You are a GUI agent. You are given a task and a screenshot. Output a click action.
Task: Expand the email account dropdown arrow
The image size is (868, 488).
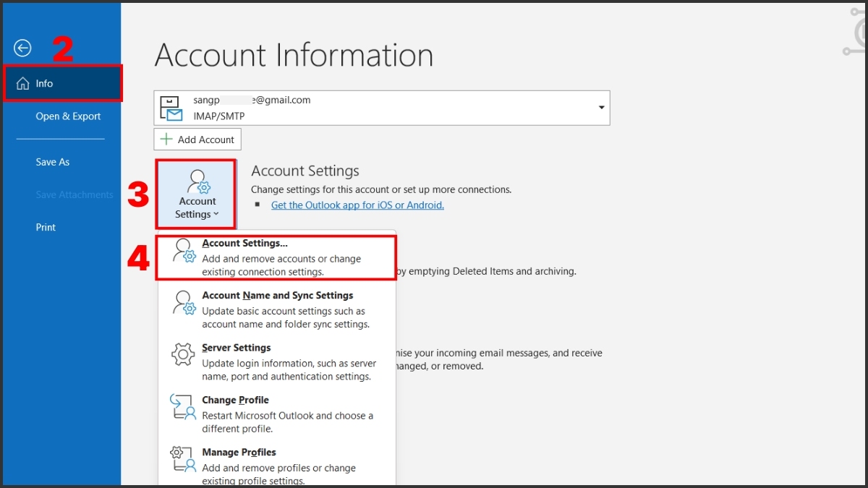600,108
